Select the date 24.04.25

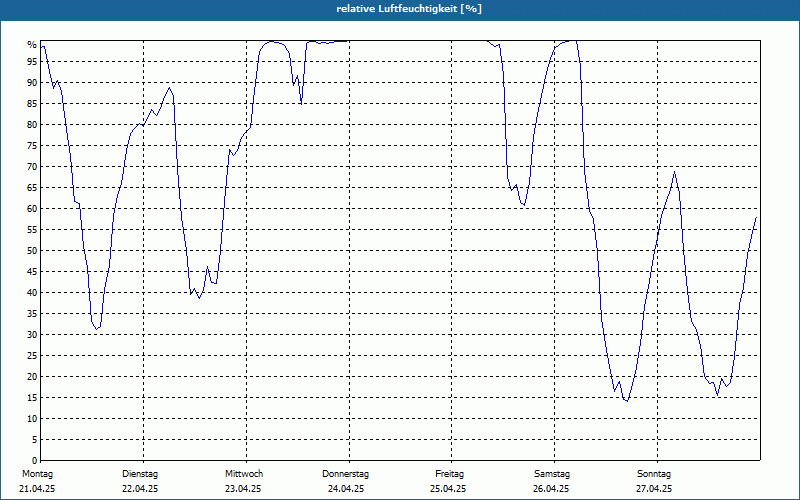pos(346,489)
